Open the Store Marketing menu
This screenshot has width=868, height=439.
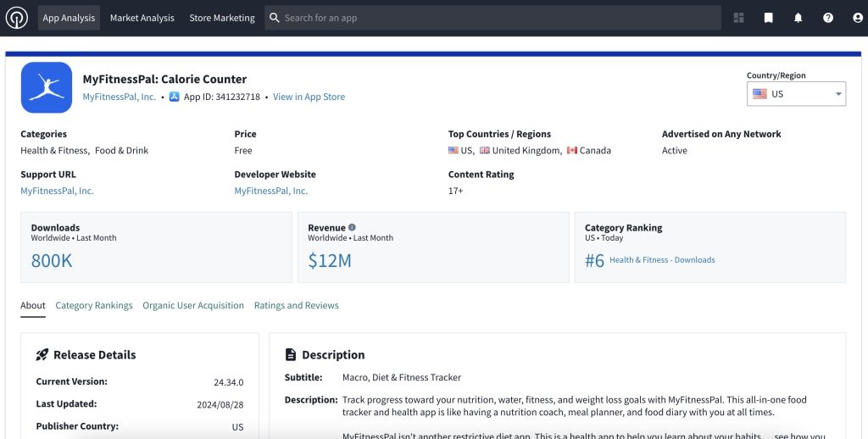click(x=221, y=18)
